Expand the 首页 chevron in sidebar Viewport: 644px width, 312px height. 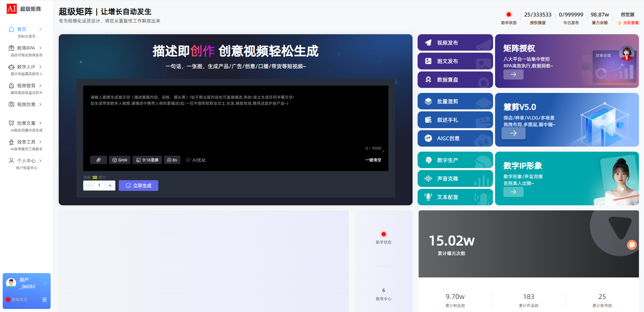pos(40,29)
